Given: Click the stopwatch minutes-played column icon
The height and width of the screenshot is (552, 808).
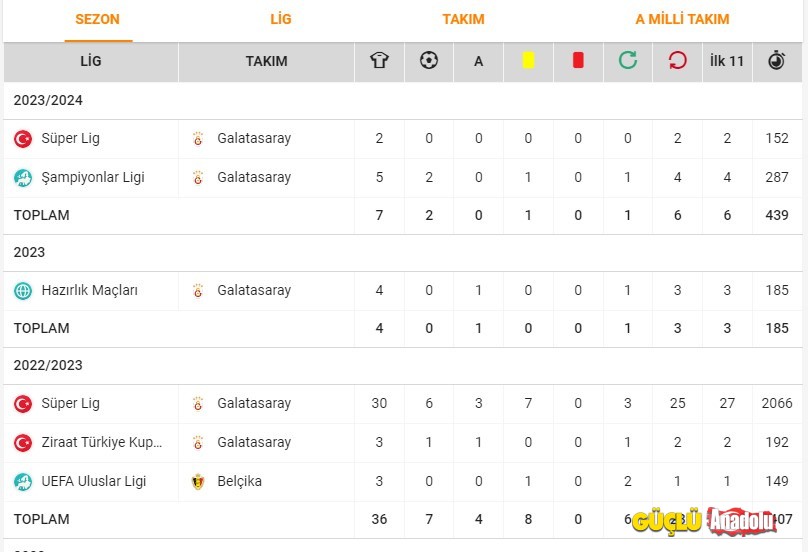Looking at the screenshot, I should coord(777,61).
